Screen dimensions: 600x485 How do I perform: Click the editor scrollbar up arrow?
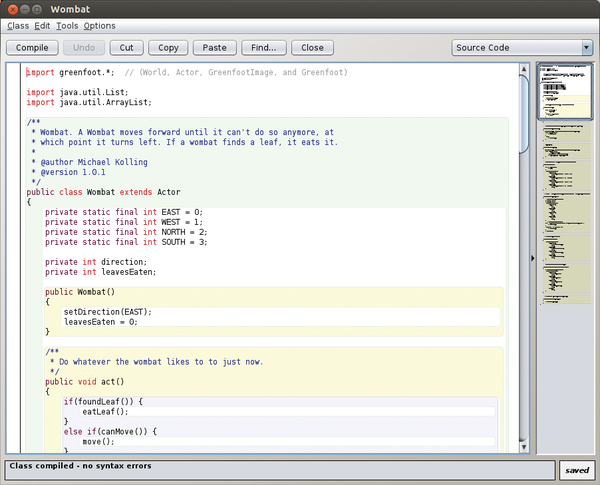[x=523, y=69]
